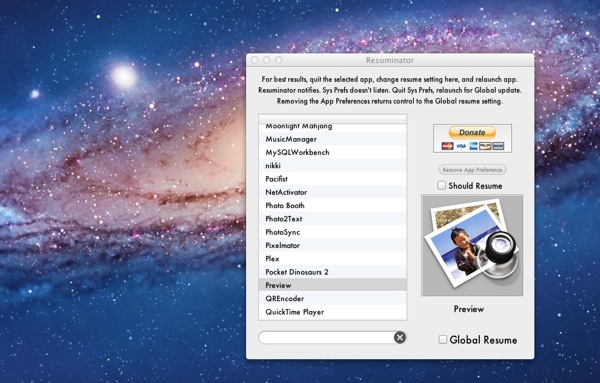Click the Resuminator window title bar

click(x=390, y=60)
